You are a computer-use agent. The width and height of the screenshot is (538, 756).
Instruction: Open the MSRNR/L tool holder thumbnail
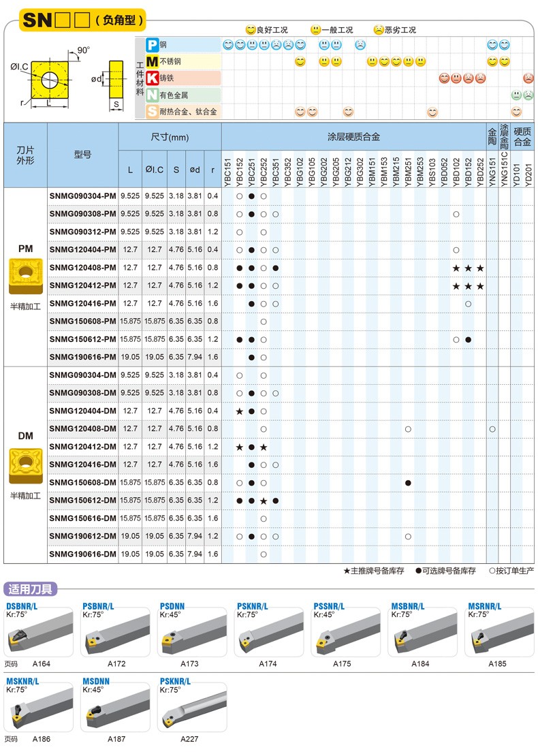(x=499, y=631)
